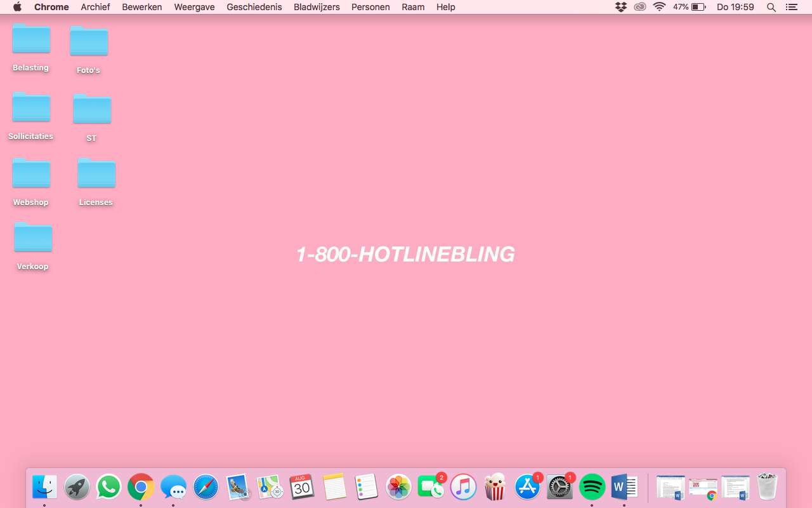The height and width of the screenshot is (508, 812).
Task: Launch Safari compass icon in Dock
Action: 206,487
